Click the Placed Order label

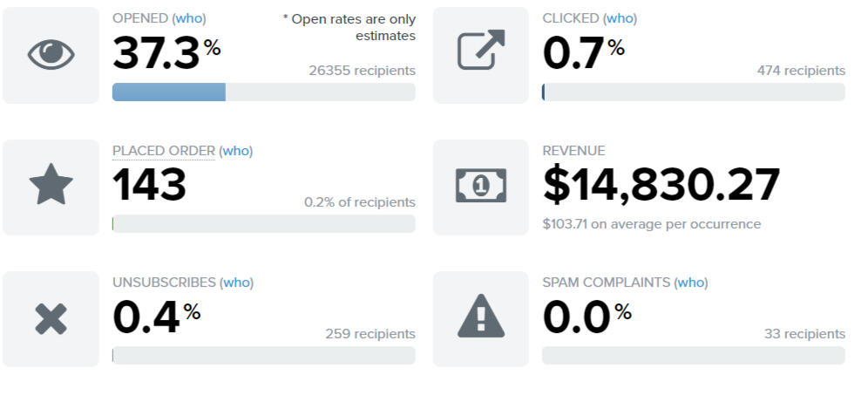(x=163, y=151)
